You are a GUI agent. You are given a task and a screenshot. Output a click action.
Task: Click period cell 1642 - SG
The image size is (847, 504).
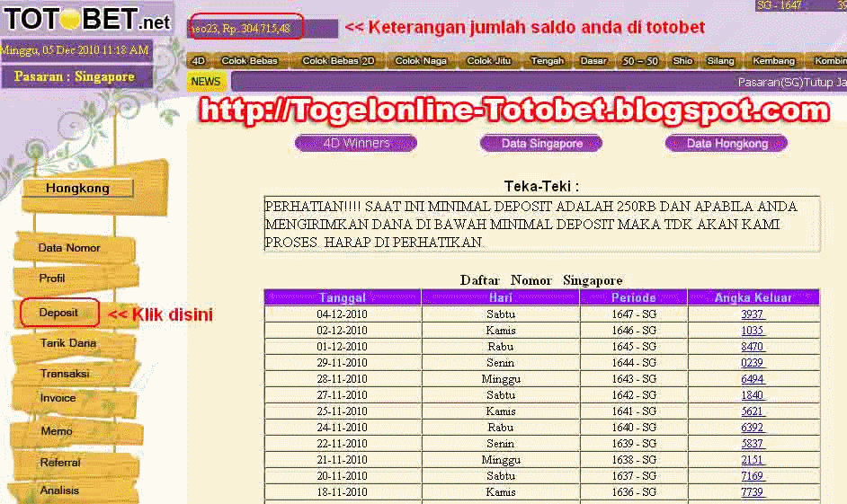pos(634,395)
